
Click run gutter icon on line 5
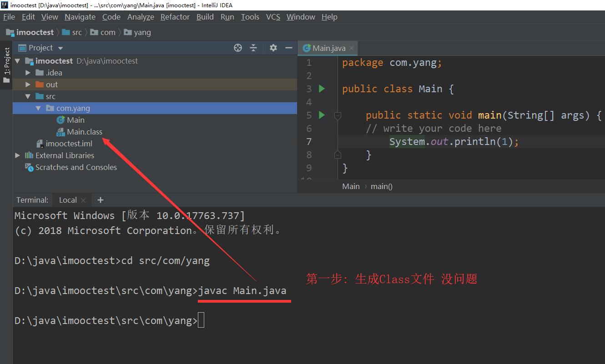322,115
